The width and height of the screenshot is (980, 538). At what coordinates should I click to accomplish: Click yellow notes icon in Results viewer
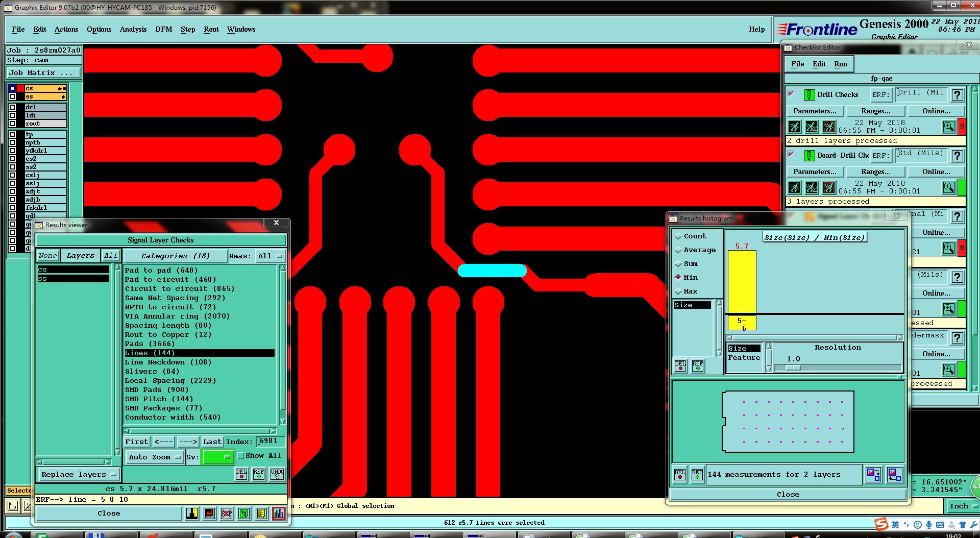261,513
